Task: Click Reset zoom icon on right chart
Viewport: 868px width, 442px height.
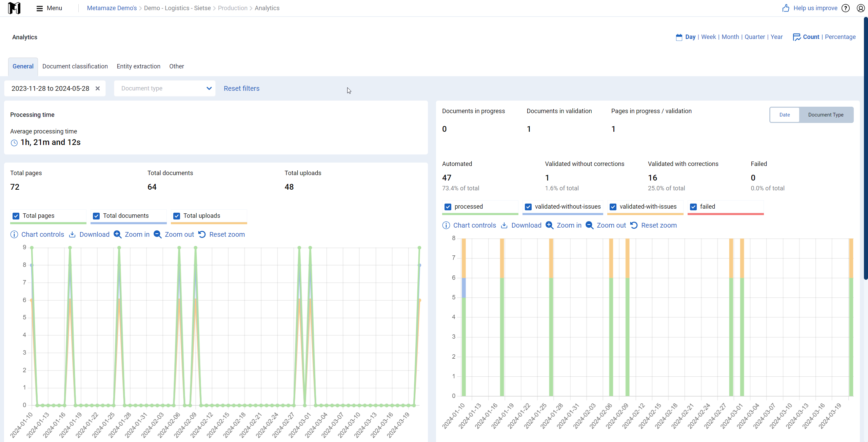Action: (634, 225)
